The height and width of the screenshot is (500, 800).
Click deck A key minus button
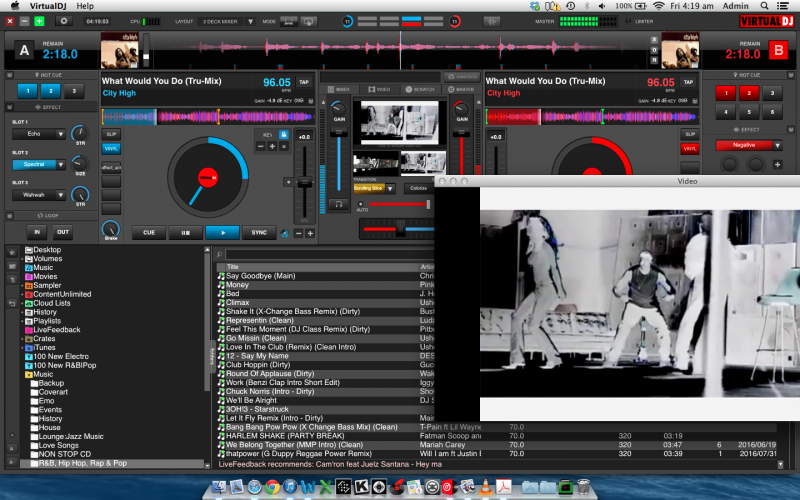coord(261,146)
